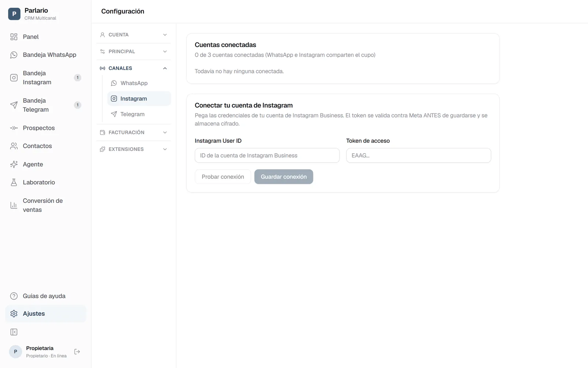This screenshot has width=588, height=368.
Task: Click the Agente sparkle icon
Action: (x=14, y=164)
